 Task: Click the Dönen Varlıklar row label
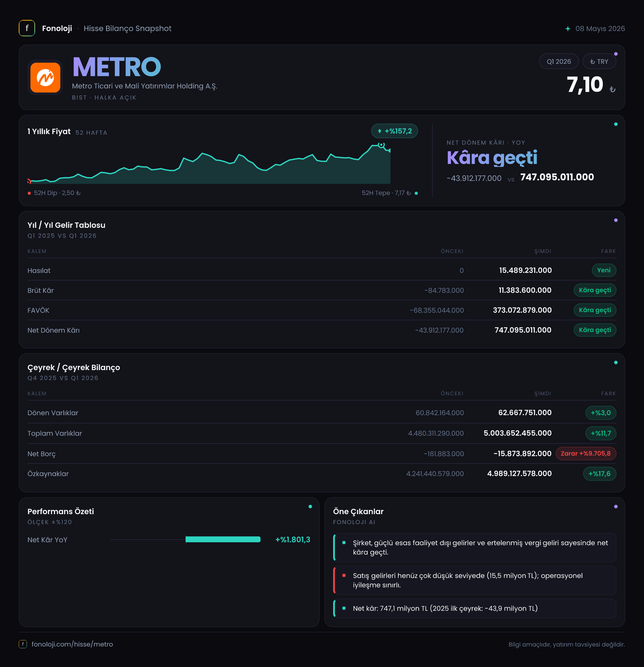point(53,413)
